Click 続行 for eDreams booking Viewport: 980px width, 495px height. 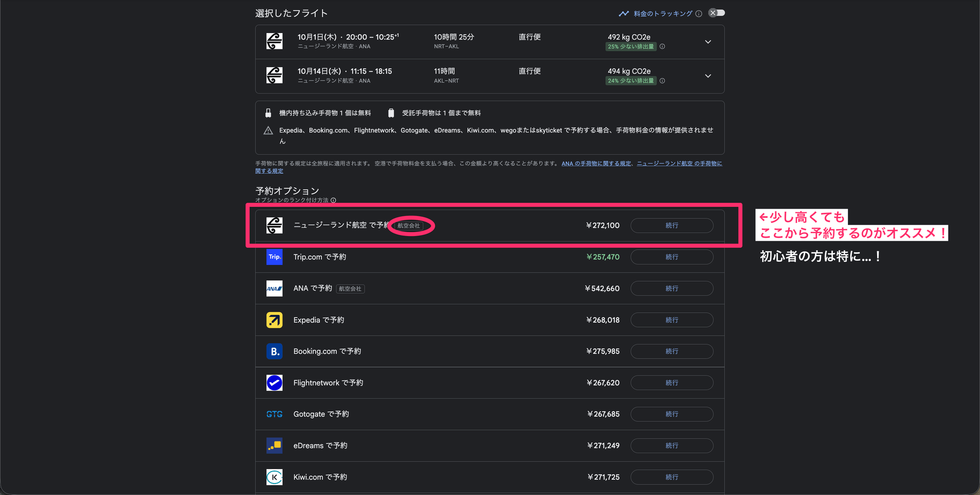pyautogui.click(x=672, y=446)
